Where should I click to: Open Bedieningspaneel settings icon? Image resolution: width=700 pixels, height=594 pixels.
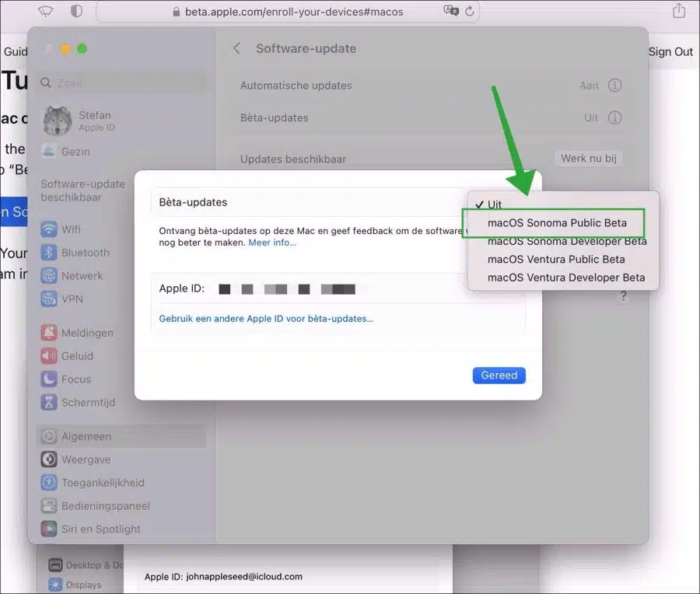point(49,506)
